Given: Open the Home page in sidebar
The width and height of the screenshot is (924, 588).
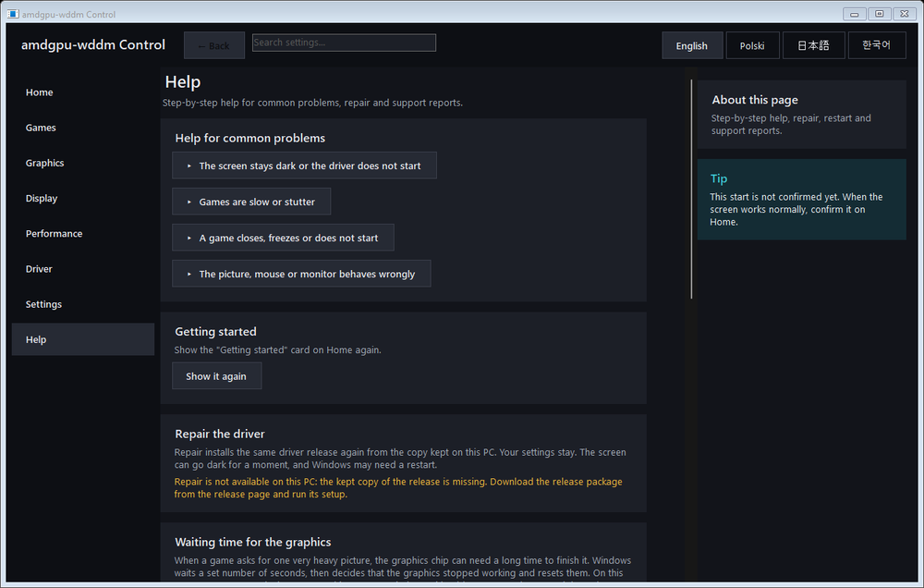Looking at the screenshot, I should pyautogui.click(x=82, y=92).
